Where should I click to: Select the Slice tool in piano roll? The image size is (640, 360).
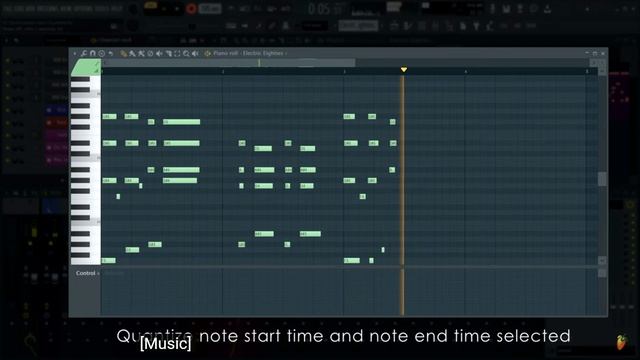[168, 53]
